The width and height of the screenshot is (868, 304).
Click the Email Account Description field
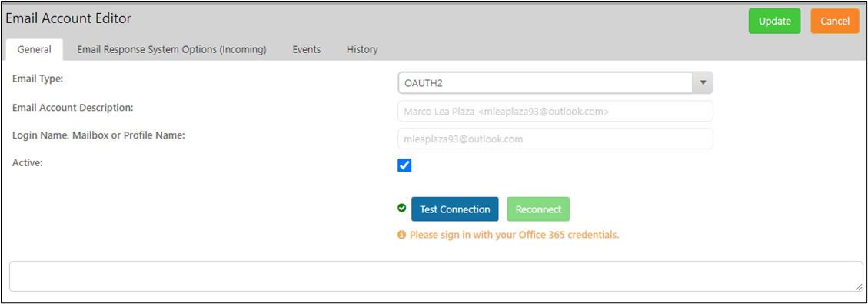pyautogui.click(x=555, y=111)
